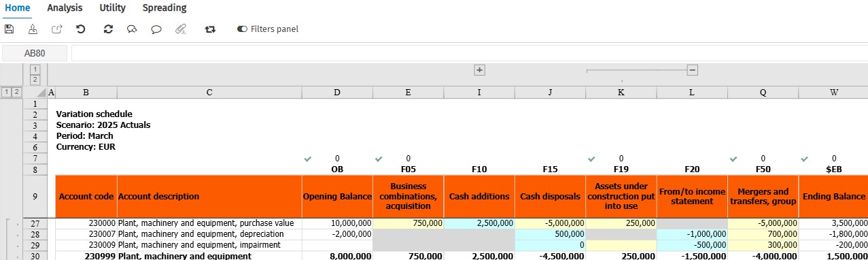This screenshot has height=260, width=868.
Task: Expand column group with plus button
Action: click(479, 69)
